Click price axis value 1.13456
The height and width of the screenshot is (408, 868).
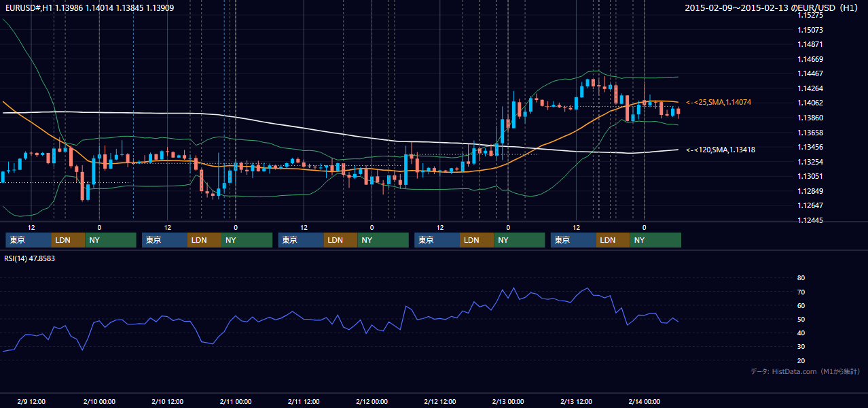point(810,147)
